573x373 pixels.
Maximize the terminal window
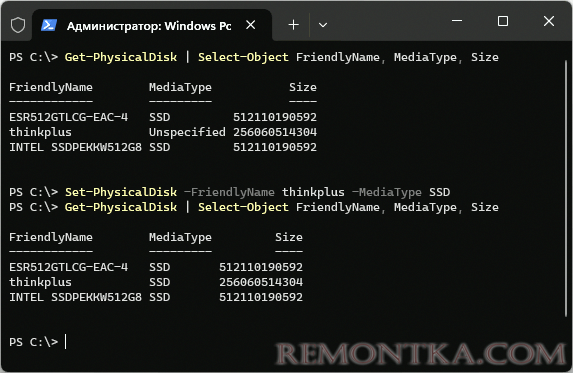coord(503,21)
